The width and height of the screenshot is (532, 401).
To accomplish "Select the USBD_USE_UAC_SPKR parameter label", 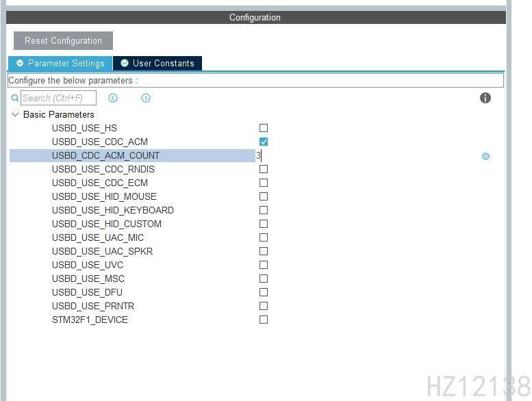I will point(102,251).
